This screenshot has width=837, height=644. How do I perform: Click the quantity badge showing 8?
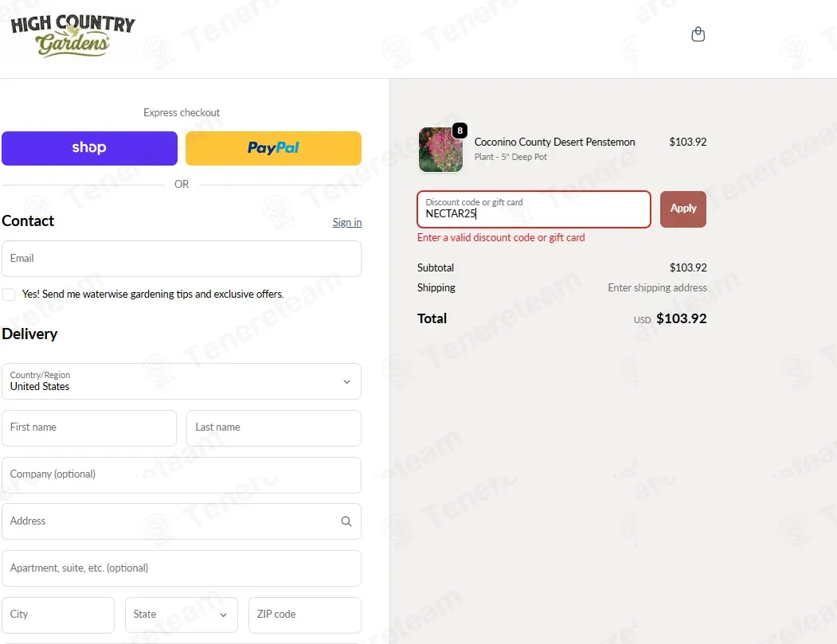pos(460,131)
